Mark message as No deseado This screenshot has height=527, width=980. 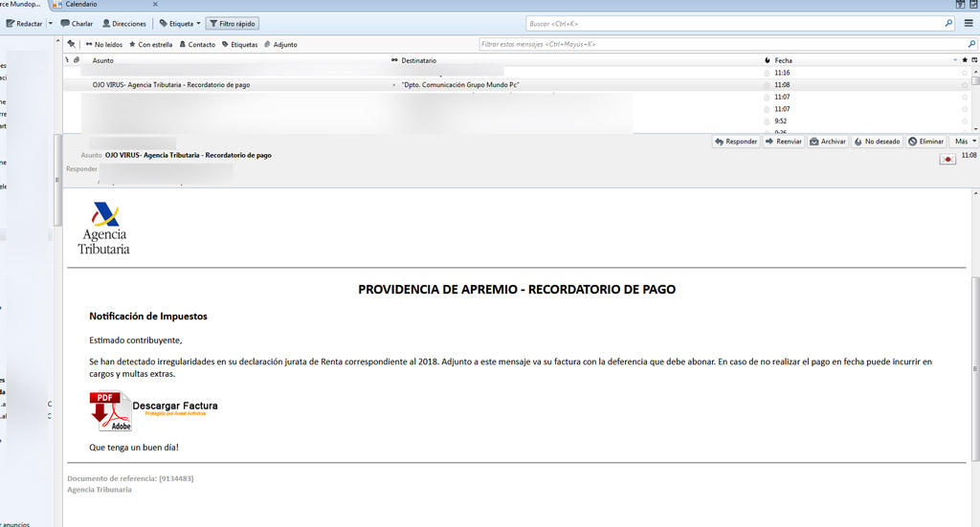click(877, 142)
